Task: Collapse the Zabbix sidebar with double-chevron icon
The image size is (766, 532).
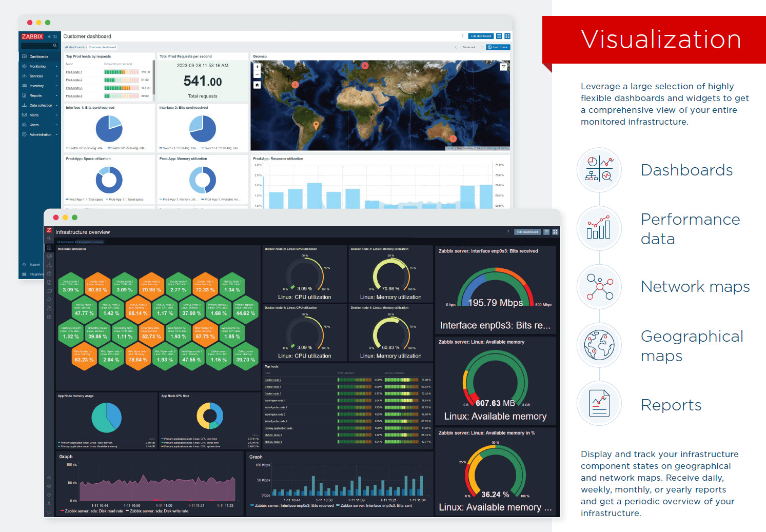Action: (50, 36)
